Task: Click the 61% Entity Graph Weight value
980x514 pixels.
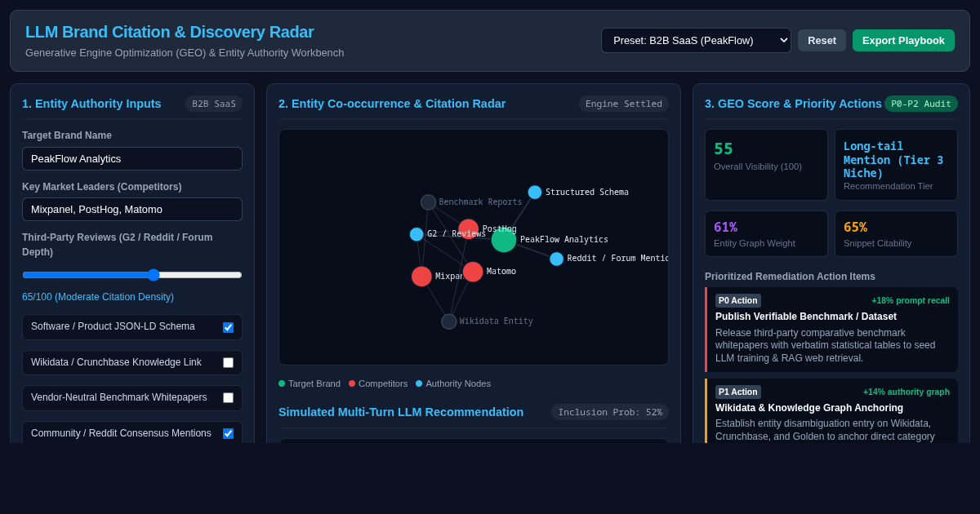Action: coord(725,227)
